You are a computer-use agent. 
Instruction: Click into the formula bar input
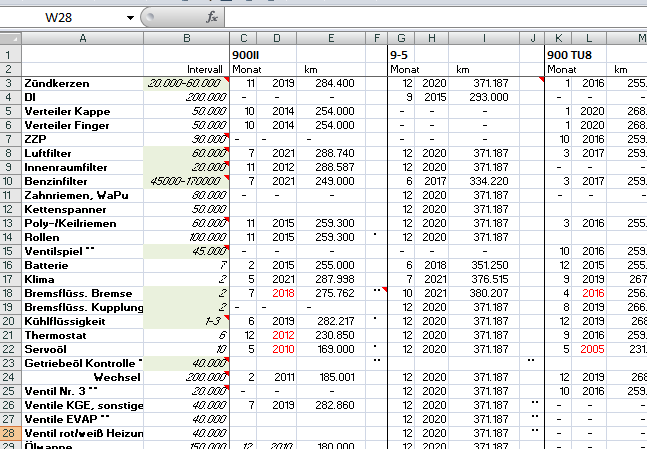pos(436,18)
